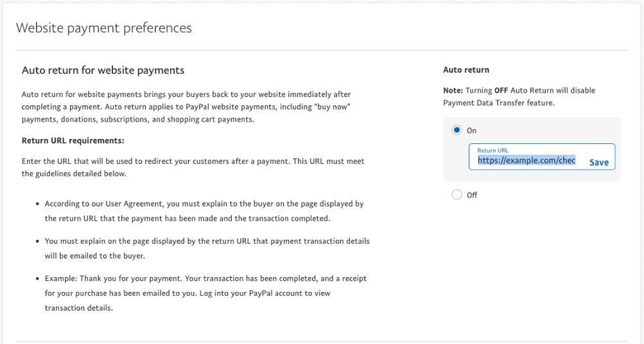Click the "Auto return" heading above the note

(466, 69)
